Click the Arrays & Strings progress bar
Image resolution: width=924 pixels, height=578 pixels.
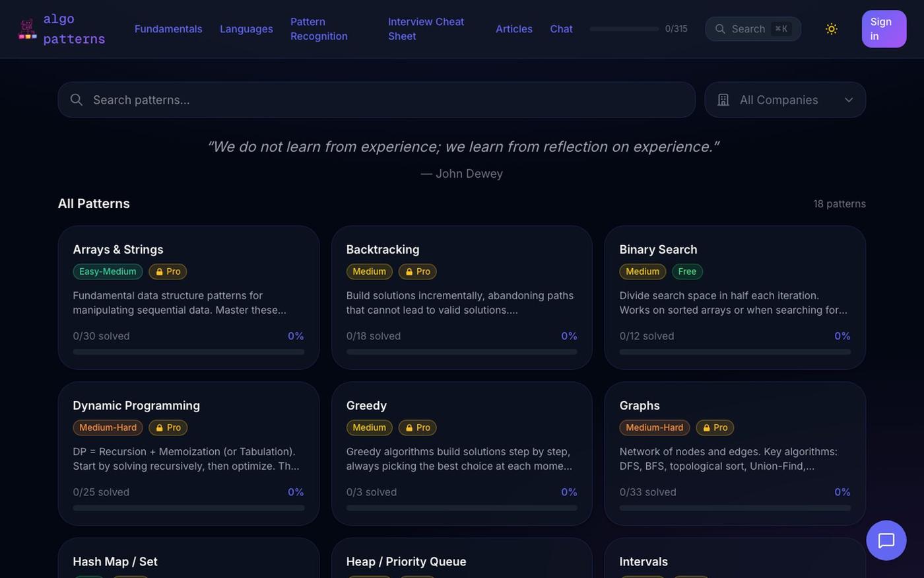(189, 352)
